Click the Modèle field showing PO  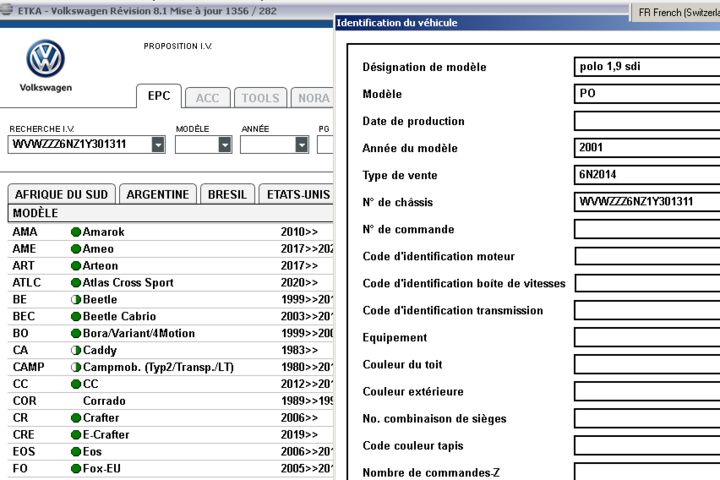pos(647,94)
